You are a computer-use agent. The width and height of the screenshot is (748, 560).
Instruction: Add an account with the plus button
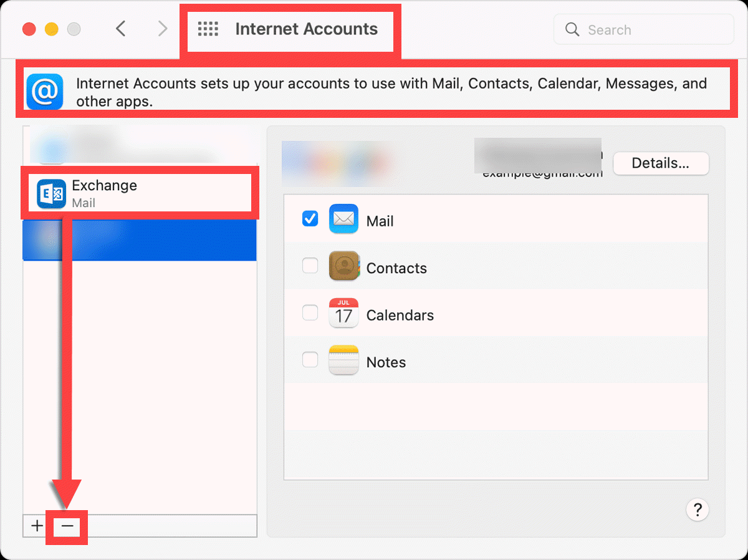click(x=37, y=526)
